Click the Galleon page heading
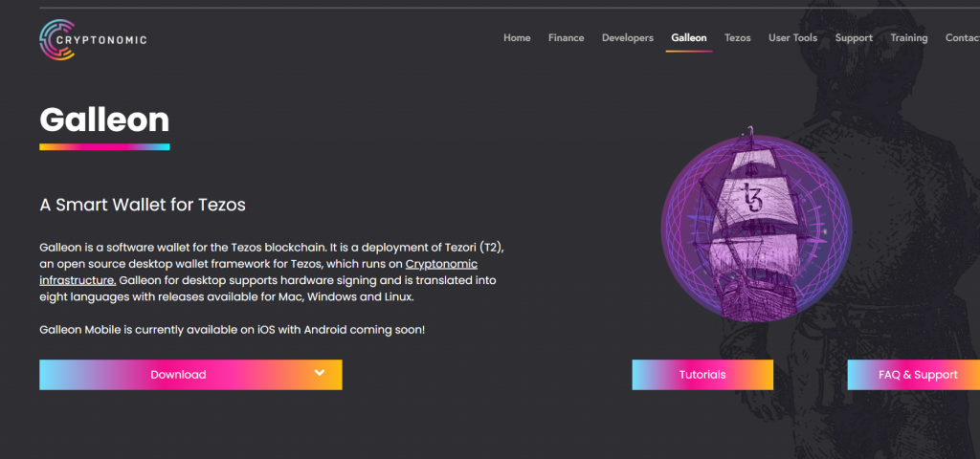980x459 pixels. (104, 120)
